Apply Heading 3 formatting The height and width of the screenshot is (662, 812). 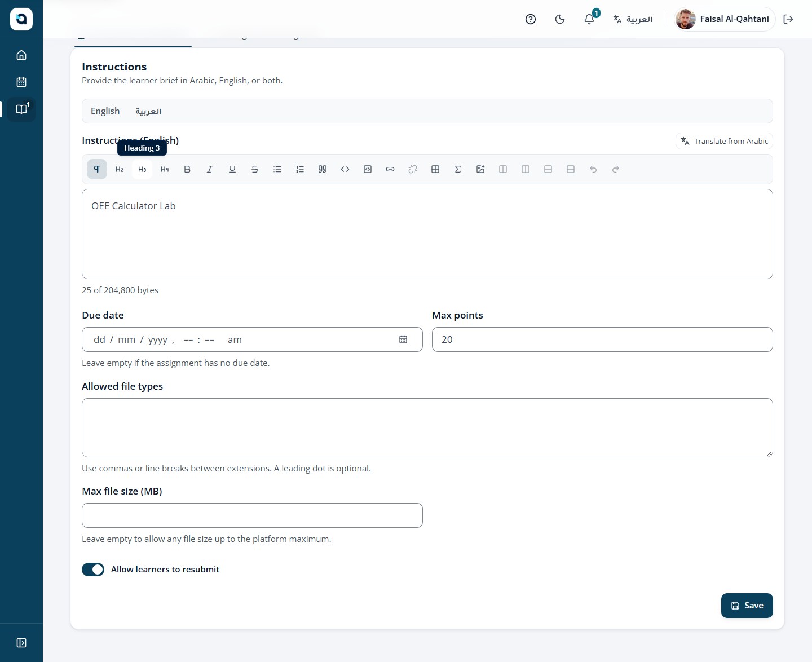click(x=142, y=169)
